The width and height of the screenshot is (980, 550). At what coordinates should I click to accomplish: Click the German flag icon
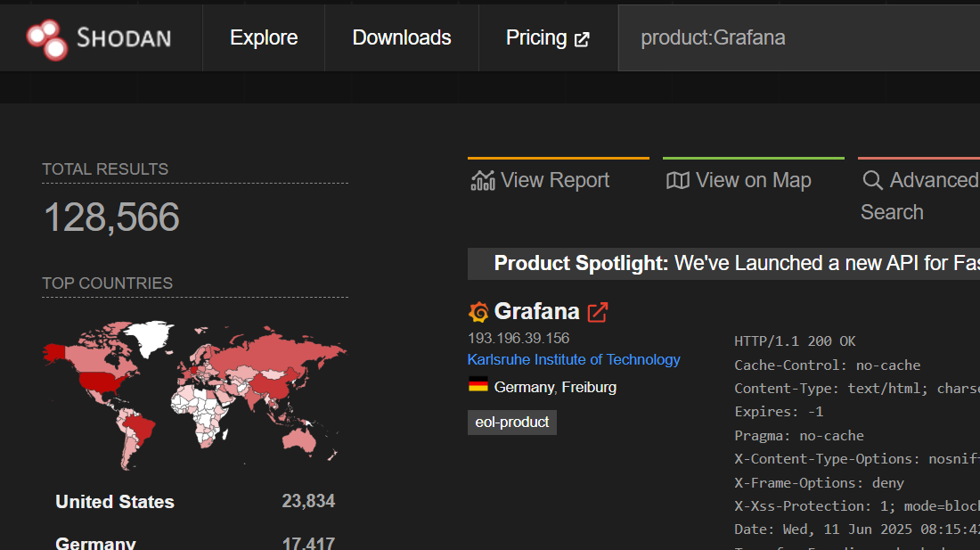click(x=479, y=386)
